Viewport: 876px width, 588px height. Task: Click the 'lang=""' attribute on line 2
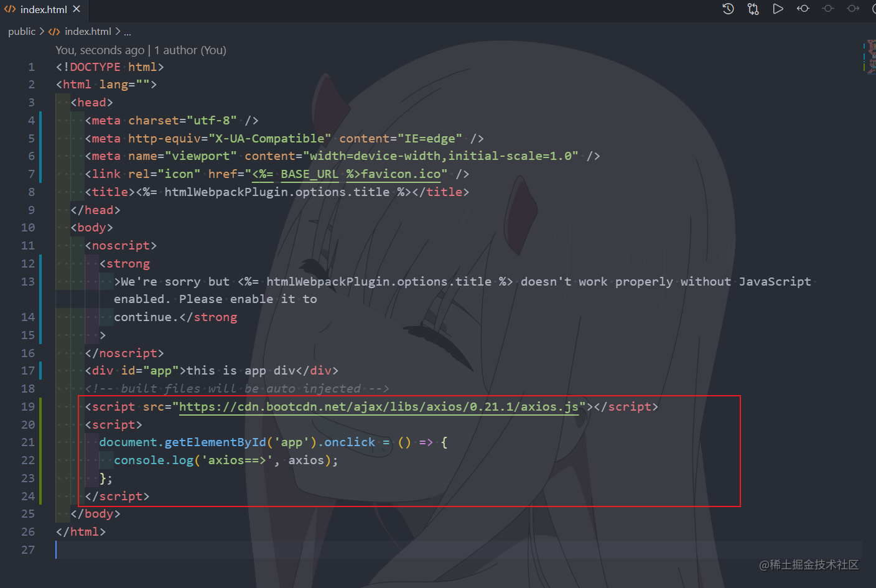(124, 84)
